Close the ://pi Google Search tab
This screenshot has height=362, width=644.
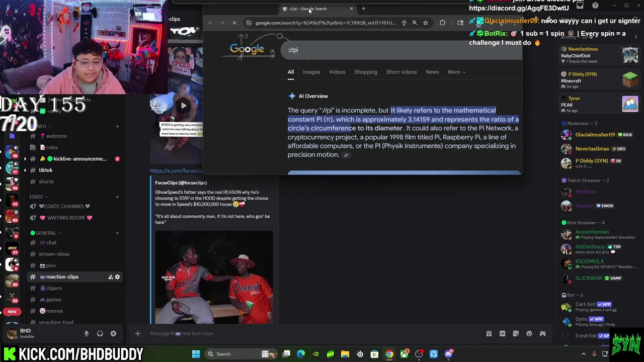[351, 9]
